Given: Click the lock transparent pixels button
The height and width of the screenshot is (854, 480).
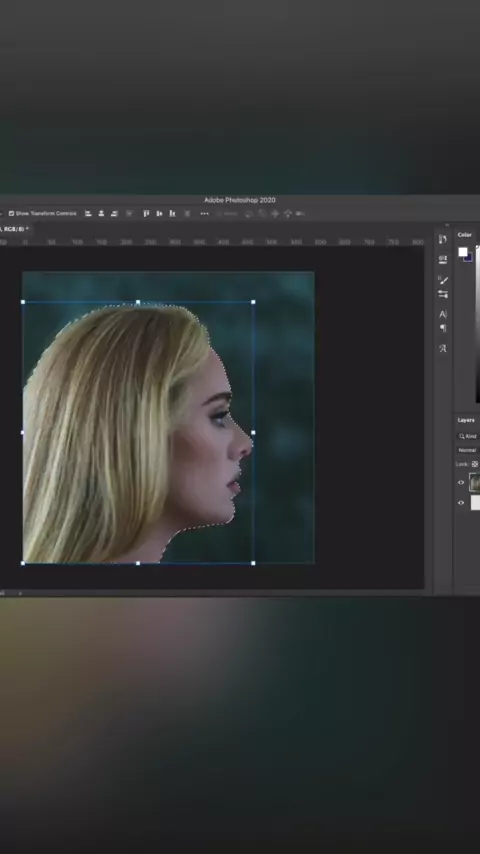Looking at the screenshot, I should point(475,464).
